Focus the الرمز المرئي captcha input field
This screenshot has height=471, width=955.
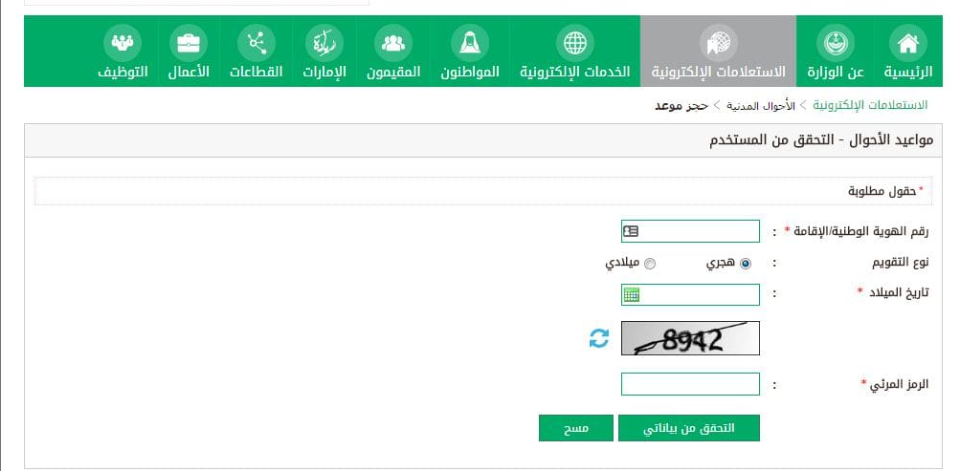[x=690, y=384]
